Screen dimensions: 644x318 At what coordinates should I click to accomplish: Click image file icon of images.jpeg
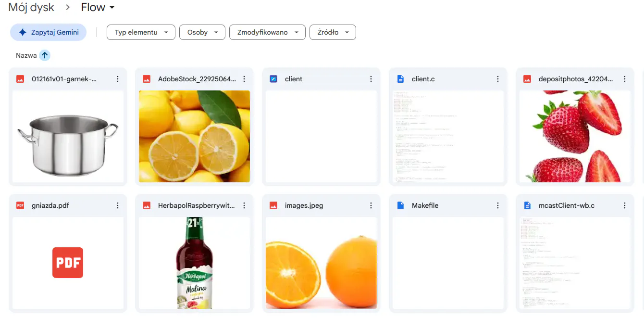point(274,205)
